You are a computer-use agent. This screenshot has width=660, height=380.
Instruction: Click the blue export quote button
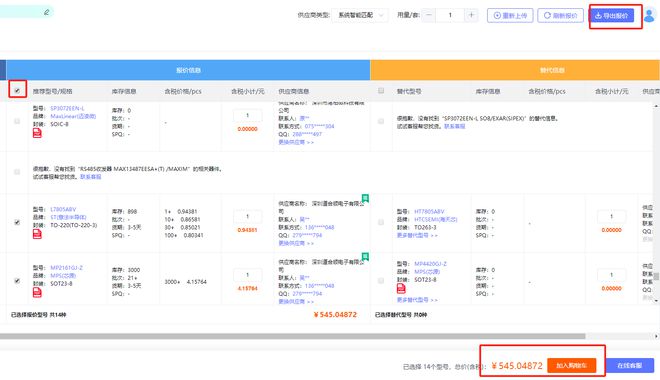[612, 16]
